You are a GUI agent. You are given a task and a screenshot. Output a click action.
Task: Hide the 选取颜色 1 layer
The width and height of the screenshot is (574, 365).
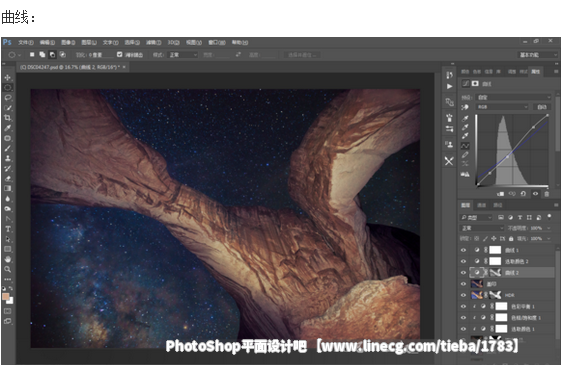pyautogui.click(x=463, y=329)
